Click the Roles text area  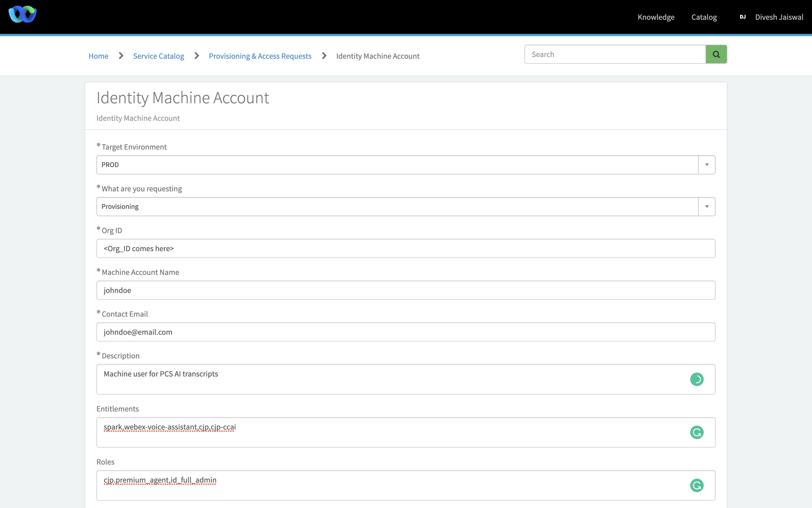406,485
